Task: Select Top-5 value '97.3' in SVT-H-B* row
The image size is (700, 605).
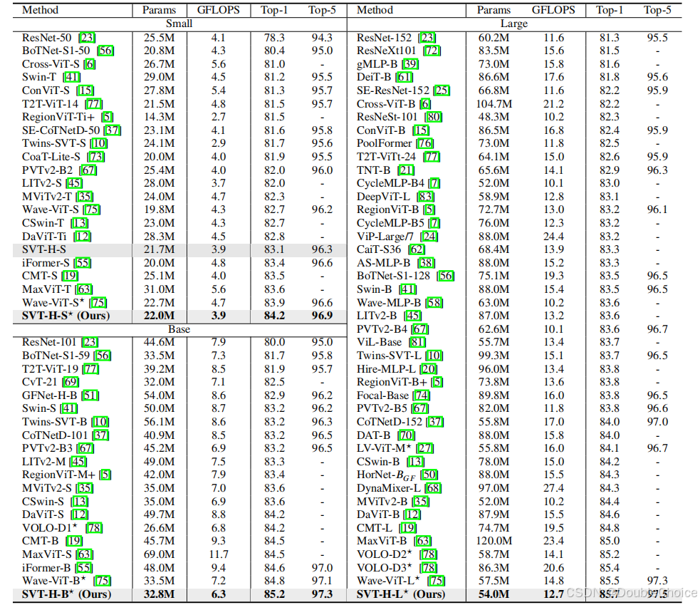Action: (x=322, y=594)
